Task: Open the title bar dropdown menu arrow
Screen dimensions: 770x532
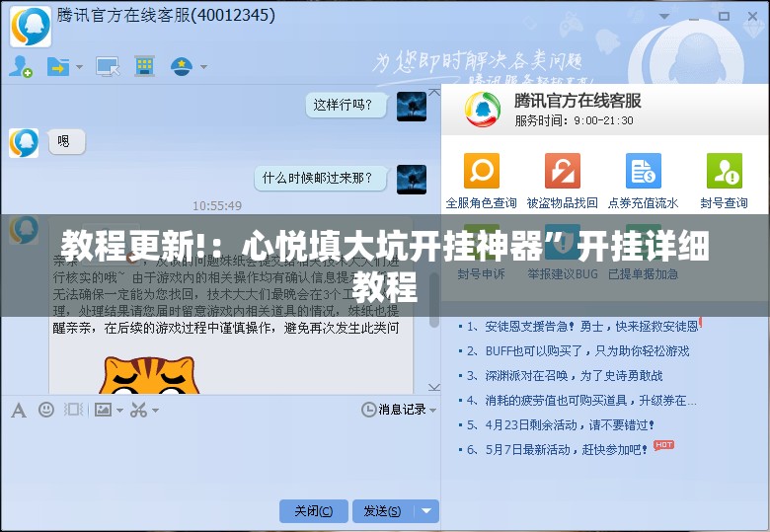Action: (664, 16)
